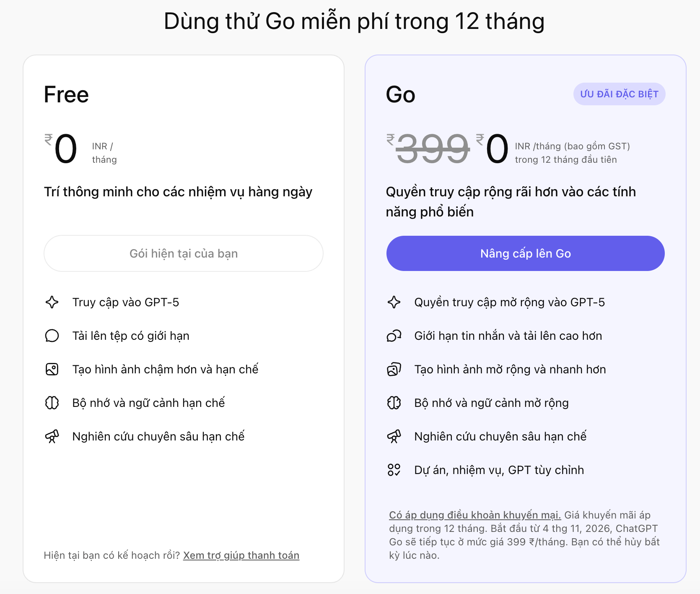The width and height of the screenshot is (700, 594).
Task: Open the Xem trợ giúp thanh toán link
Action: click(241, 555)
